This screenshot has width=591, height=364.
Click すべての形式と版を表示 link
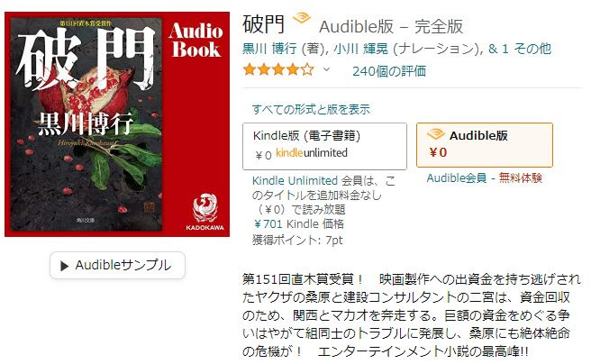(x=312, y=109)
